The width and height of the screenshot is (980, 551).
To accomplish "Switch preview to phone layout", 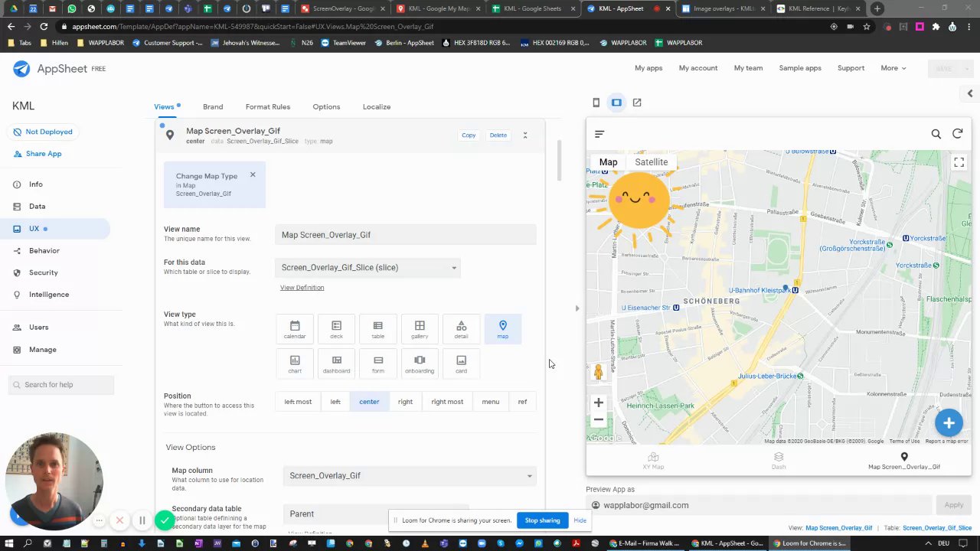I will (x=596, y=103).
